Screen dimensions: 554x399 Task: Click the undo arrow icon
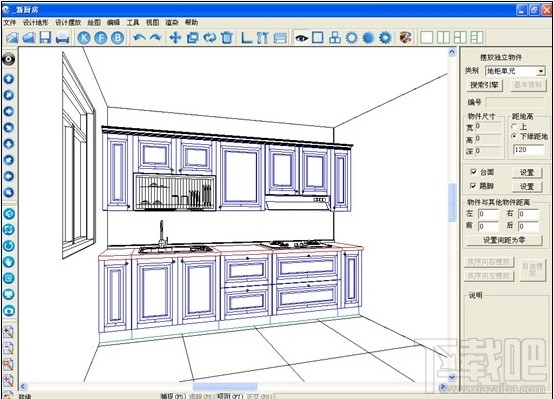pos(139,37)
